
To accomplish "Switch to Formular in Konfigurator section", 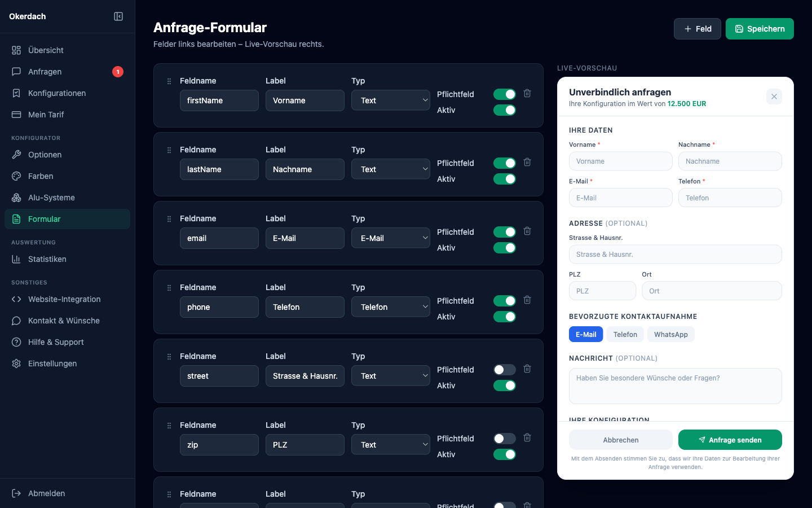I will [67, 219].
